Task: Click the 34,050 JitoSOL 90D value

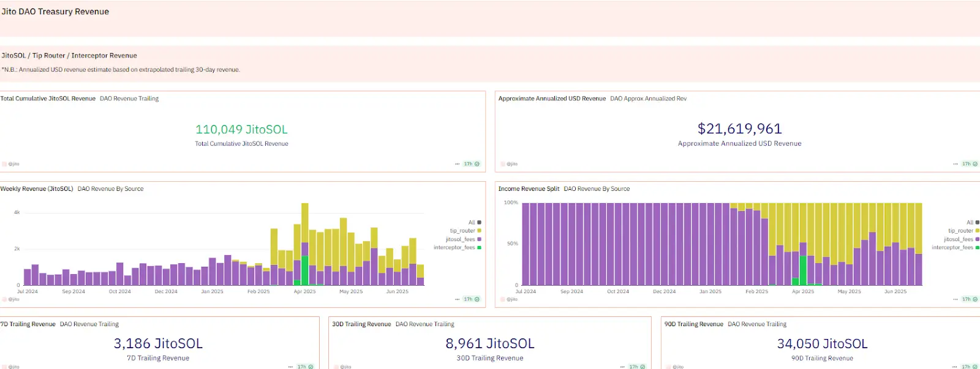Action: (823, 344)
